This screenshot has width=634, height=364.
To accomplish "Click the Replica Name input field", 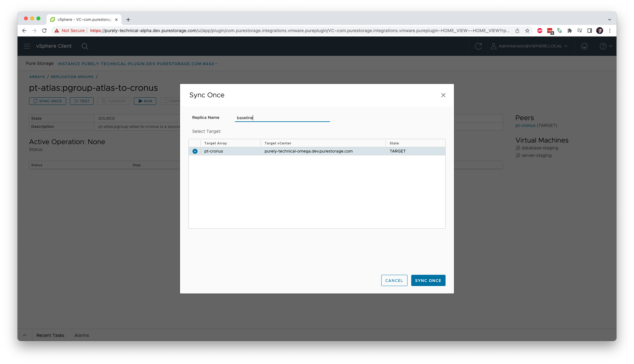I will tap(282, 118).
